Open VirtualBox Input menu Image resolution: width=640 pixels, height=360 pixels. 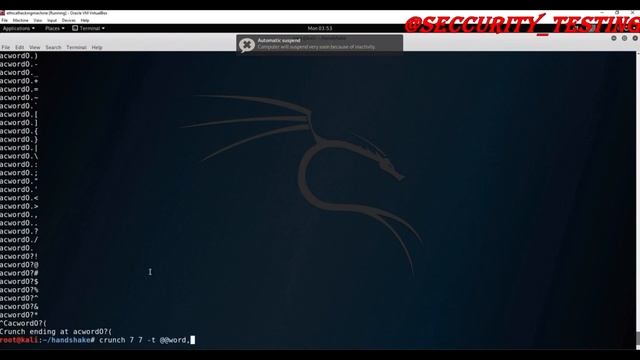point(52,20)
